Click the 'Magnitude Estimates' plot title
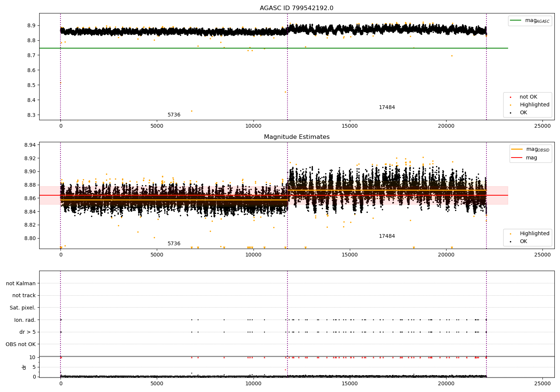 [x=296, y=137]
